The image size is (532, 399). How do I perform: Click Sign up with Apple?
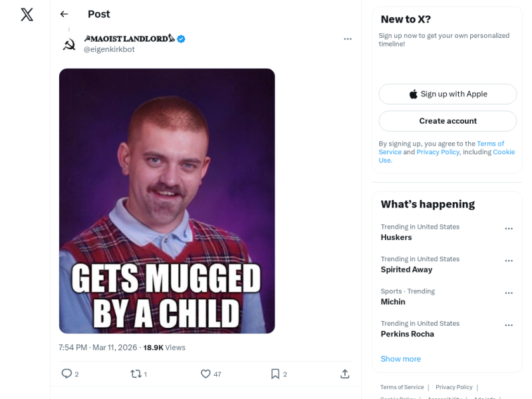(448, 94)
